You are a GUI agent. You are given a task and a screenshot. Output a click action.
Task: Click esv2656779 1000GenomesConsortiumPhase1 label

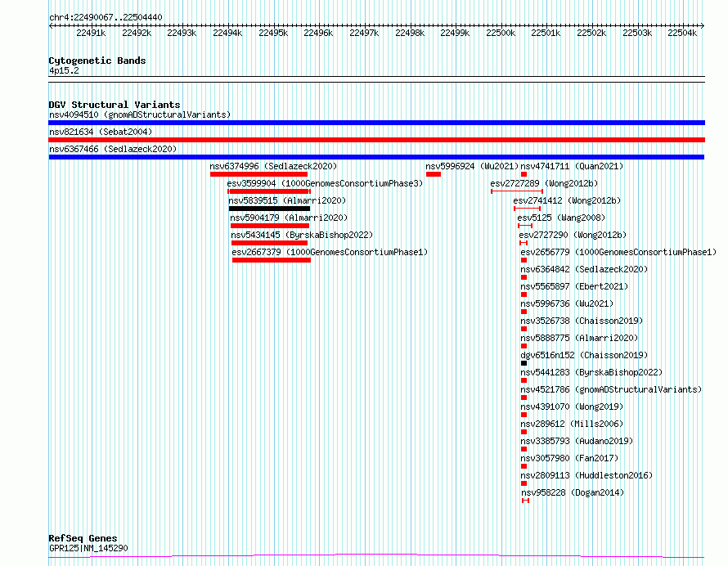click(618, 252)
